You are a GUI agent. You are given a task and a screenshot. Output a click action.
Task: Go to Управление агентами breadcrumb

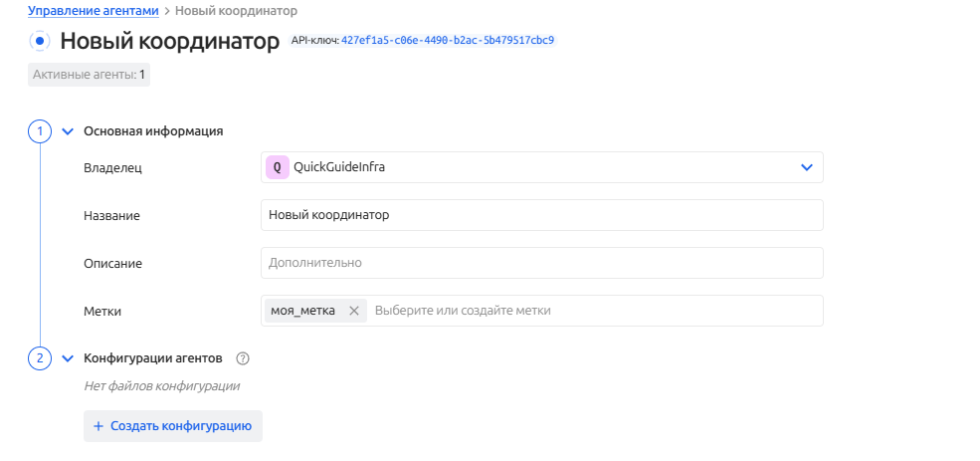pyautogui.click(x=93, y=10)
